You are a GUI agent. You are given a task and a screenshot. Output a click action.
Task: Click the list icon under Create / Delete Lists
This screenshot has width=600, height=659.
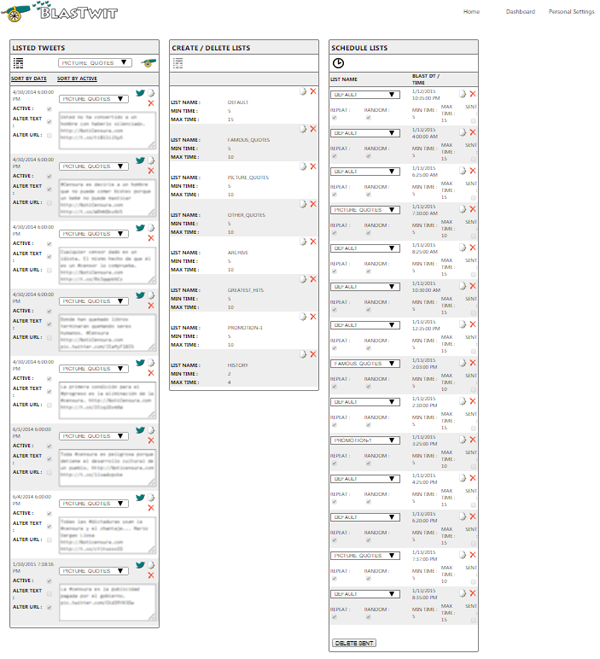178,63
